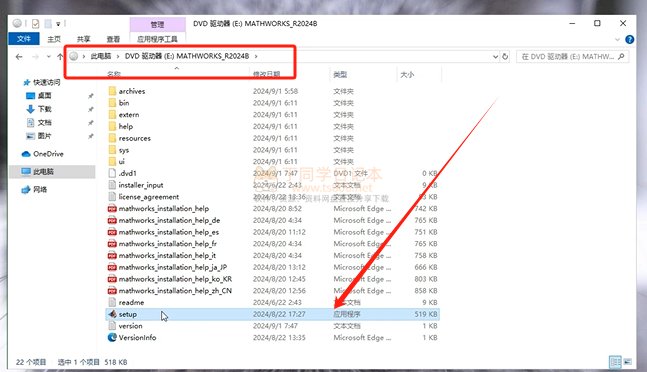647x372 pixels.
Task: Switch to the 查看 ribbon tab
Action: point(113,39)
